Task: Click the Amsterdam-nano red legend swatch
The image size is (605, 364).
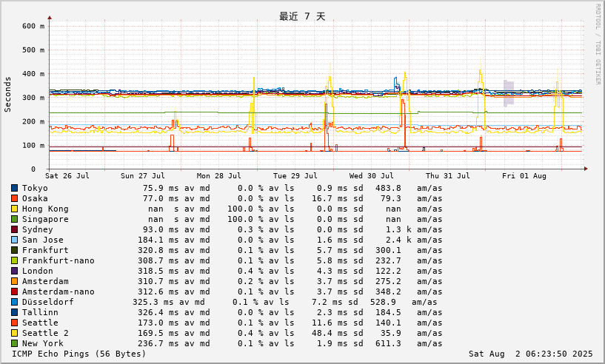Action: 14,292
